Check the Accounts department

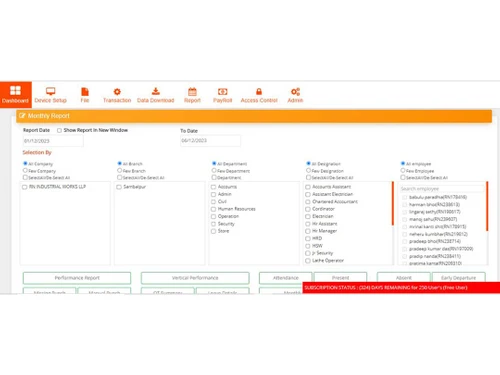(x=214, y=187)
